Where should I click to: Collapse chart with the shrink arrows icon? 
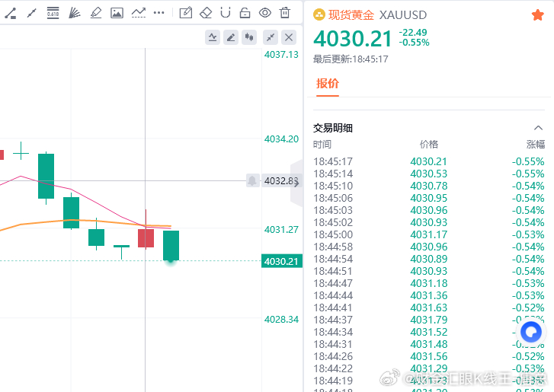271,37
